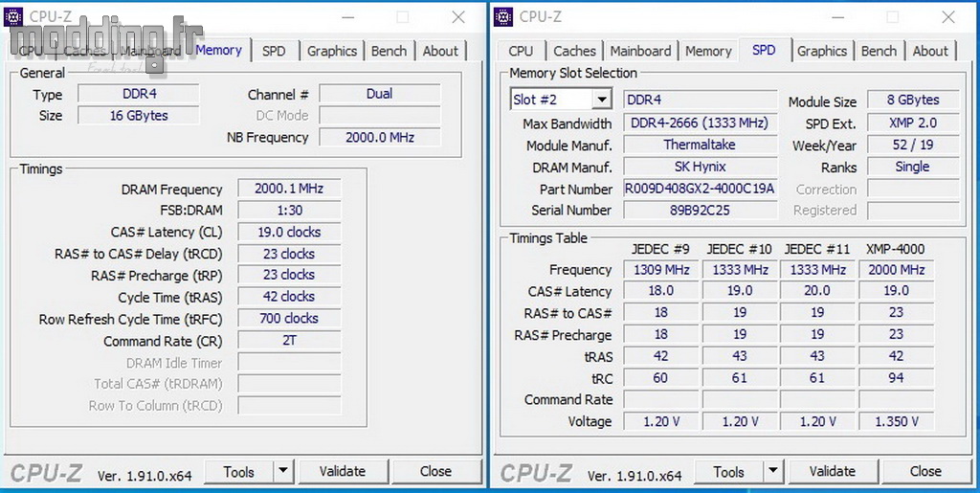Click the DDR4 memory Type field

[x=139, y=94]
